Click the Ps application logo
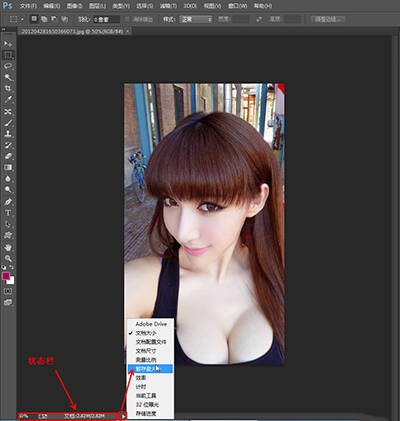The height and width of the screenshot is (421, 400). click(x=7, y=5)
